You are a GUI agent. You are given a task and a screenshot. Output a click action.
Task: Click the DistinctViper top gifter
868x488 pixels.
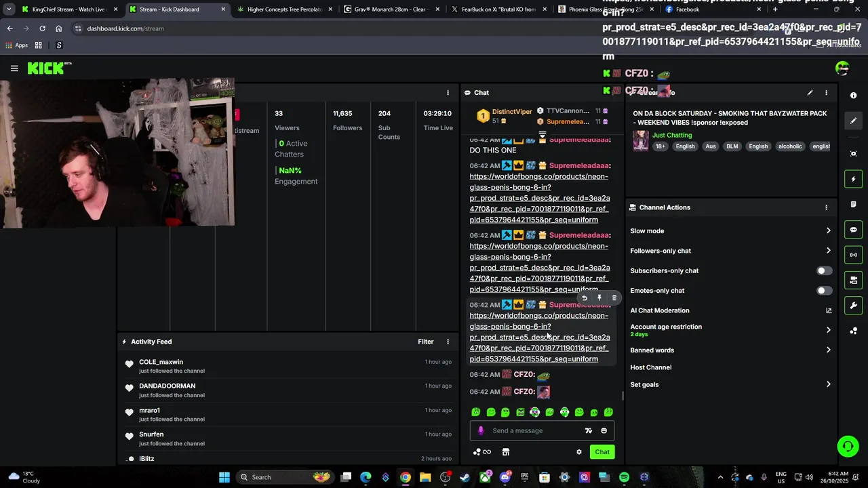pos(512,112)
